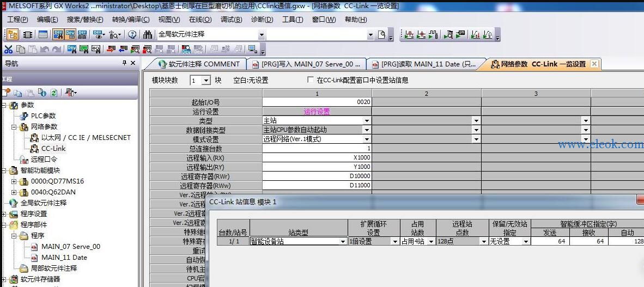Click the 远程输入(RX) X1000 field
The image size is (644, 287).
point(317,158)
